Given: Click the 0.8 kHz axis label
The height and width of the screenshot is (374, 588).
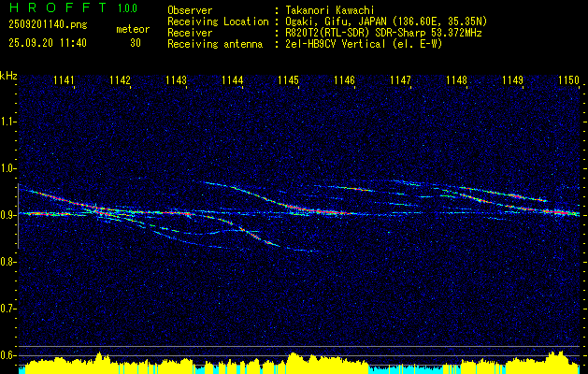Looking at the screenshot, I should click(x=8, y=262).
